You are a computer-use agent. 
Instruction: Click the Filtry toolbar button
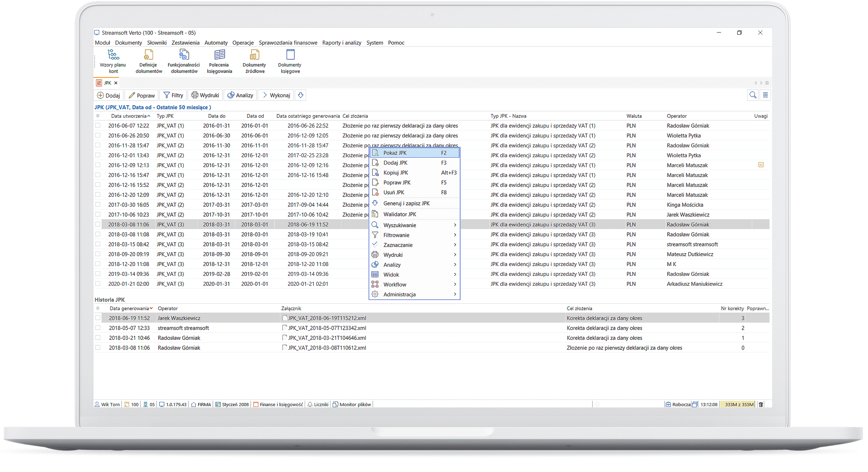[173, 95]
